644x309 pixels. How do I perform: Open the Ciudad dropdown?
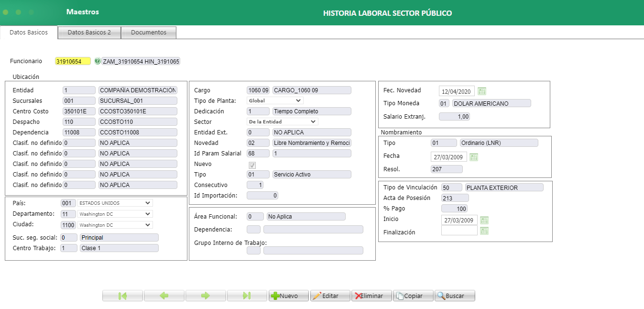click(115, 225)
